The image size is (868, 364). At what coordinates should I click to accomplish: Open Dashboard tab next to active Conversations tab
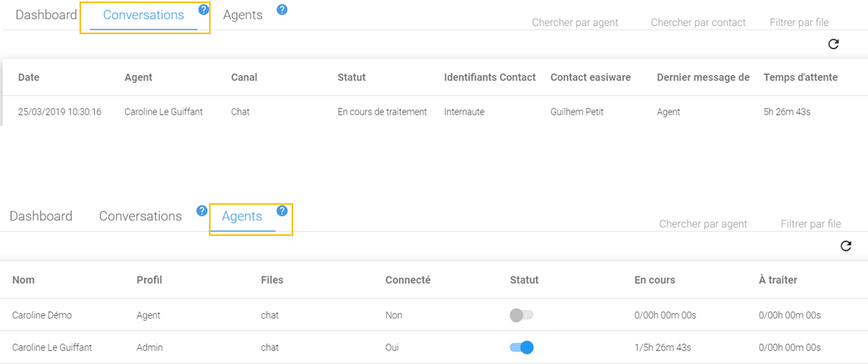click(46, 15)
